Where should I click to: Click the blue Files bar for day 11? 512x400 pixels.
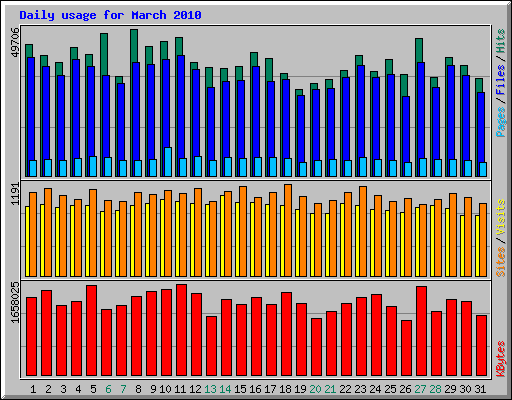pos(181,107)
